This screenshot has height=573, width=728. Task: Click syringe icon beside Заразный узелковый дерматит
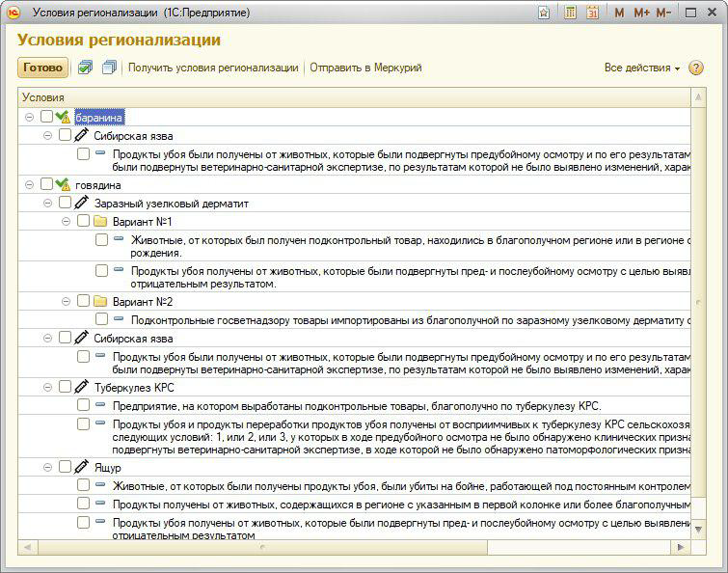tap(81, 203)
